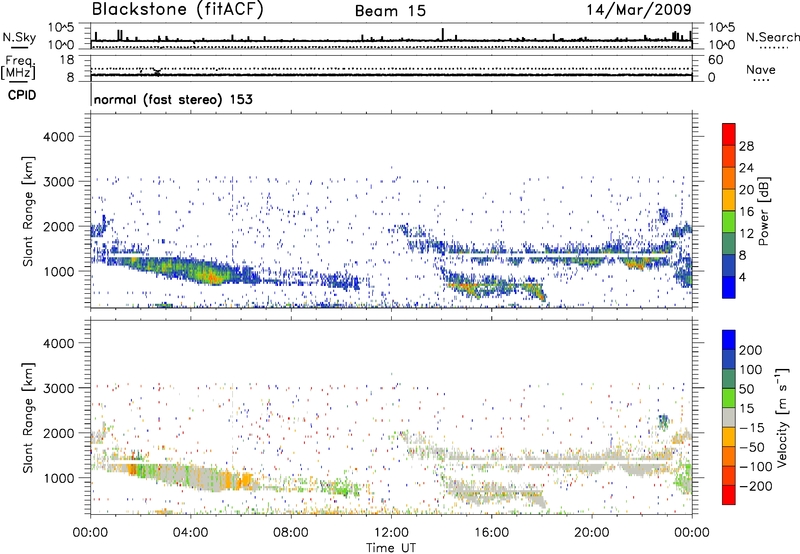800x554 pixels.
Task: Click the 'Blackstone (fitACF)' plot title
Action: coord(177,9)
